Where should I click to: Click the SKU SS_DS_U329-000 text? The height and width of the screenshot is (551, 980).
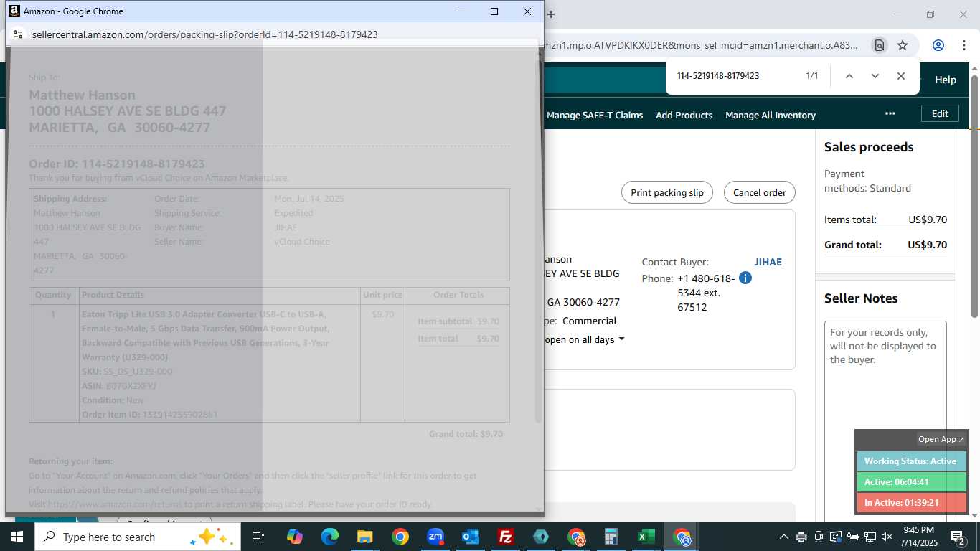coord(127,372)
